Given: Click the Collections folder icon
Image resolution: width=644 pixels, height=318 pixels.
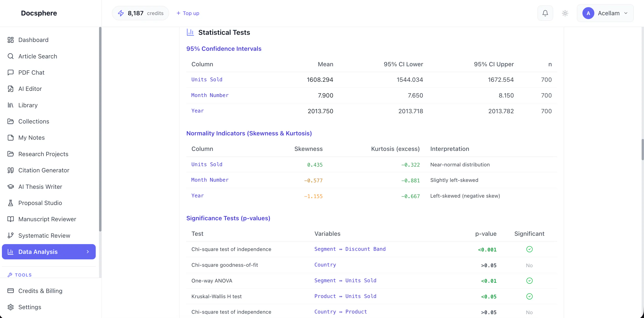Looking at the screenshot, I should click(x=11, y=121).
